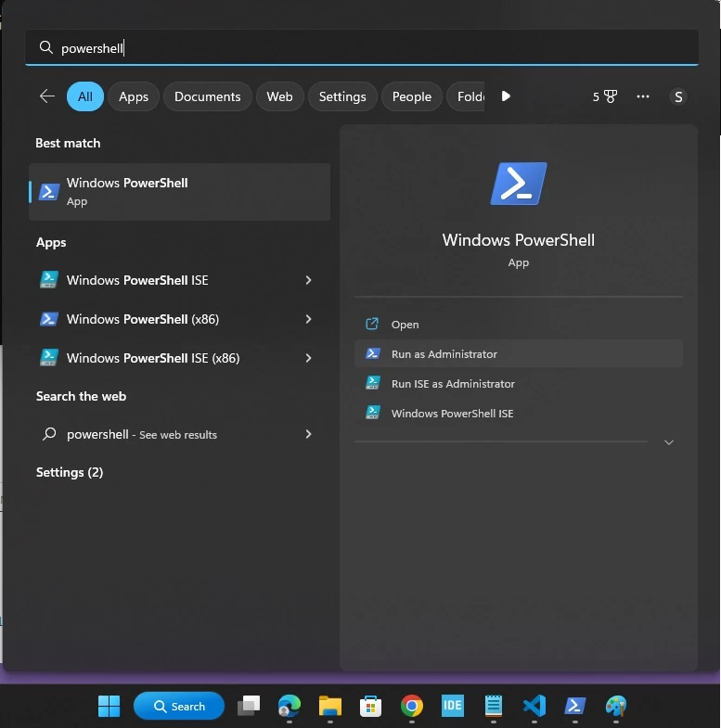The width and height of the screenshot is (721, 728).
Task: Click large PowerShell logo in preview pane
Action: (x=519, y=184)
